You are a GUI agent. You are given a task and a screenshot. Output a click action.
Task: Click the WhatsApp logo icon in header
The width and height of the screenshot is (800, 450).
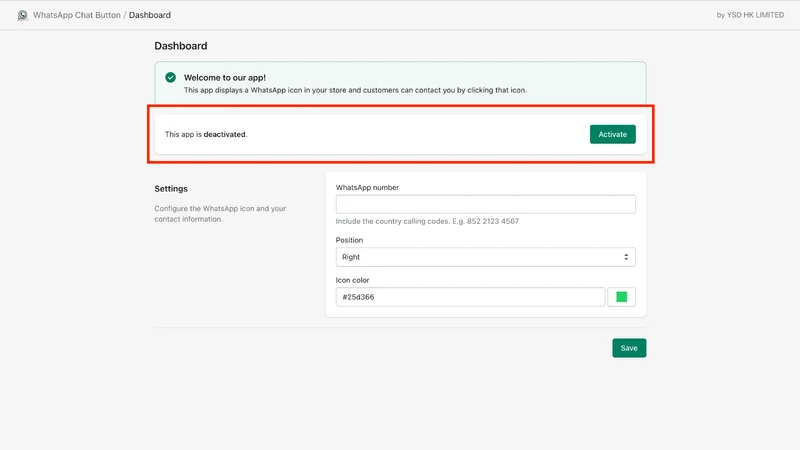pos(22,15)
